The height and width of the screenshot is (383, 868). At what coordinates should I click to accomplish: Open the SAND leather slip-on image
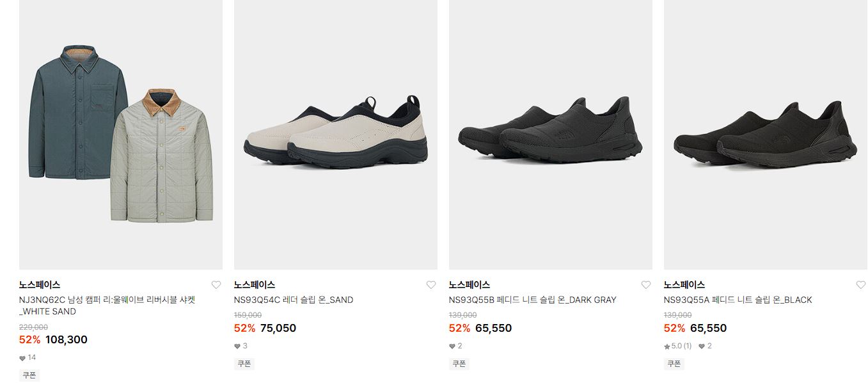click(x=336, y=134)
